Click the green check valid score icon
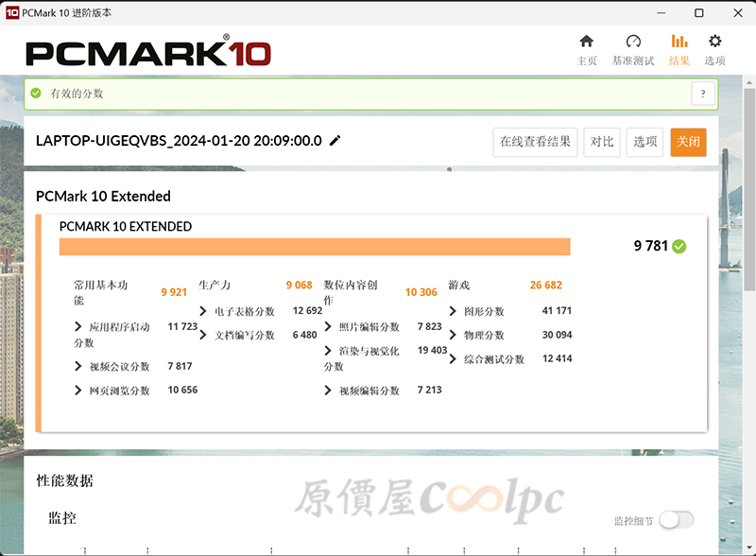This screenshot has height=556, width=756. click(x=36, y=94)
